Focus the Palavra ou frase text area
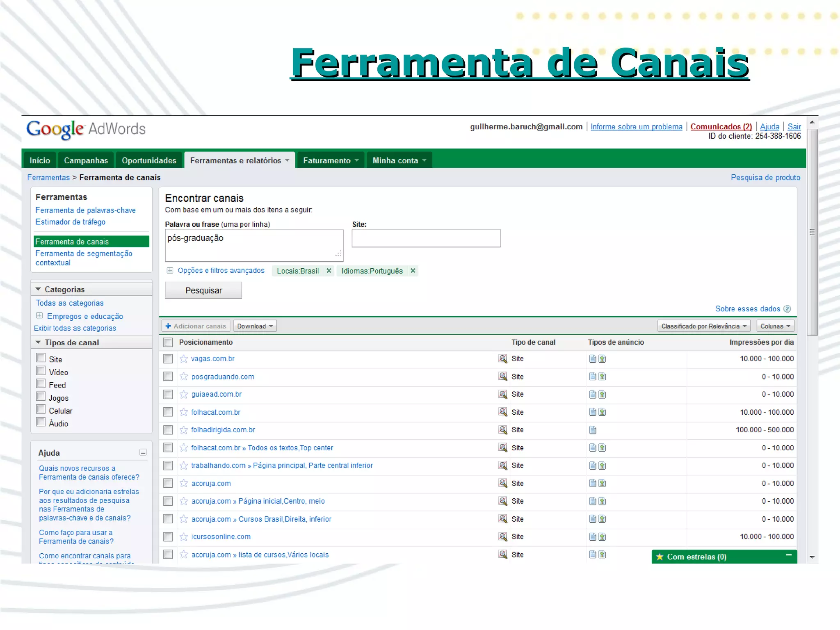 point(254,245)
